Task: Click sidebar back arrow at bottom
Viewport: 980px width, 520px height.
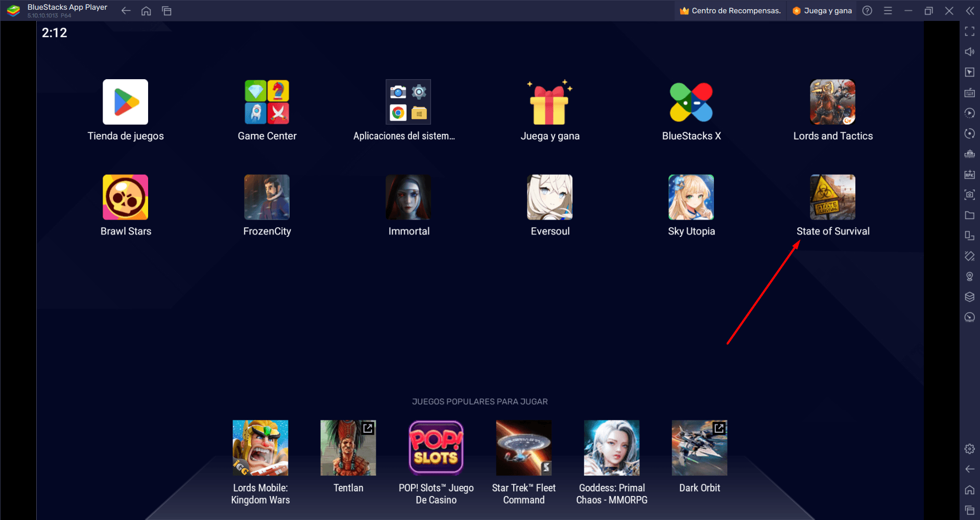Action: pyautogui.click(x=970, y=469)
